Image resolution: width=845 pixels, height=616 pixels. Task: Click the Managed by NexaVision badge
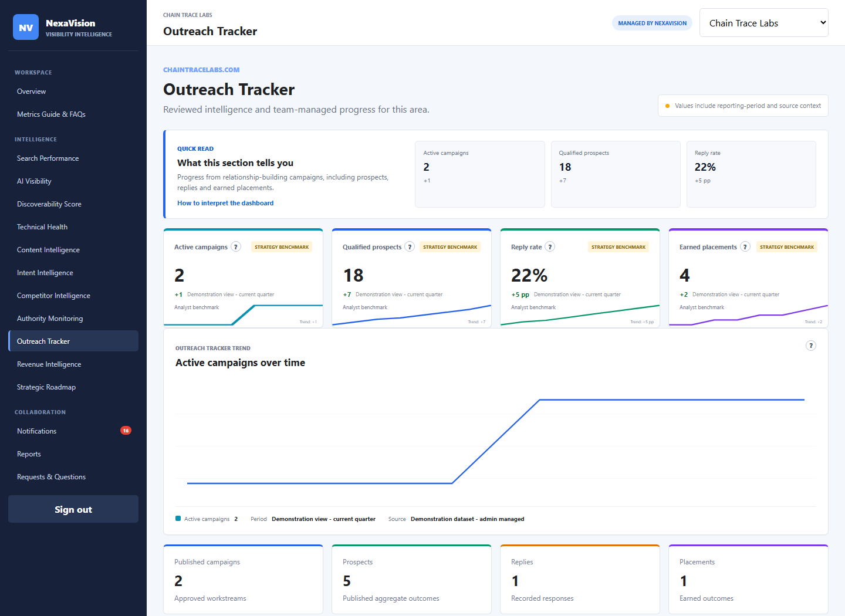[x=652, y=23]
